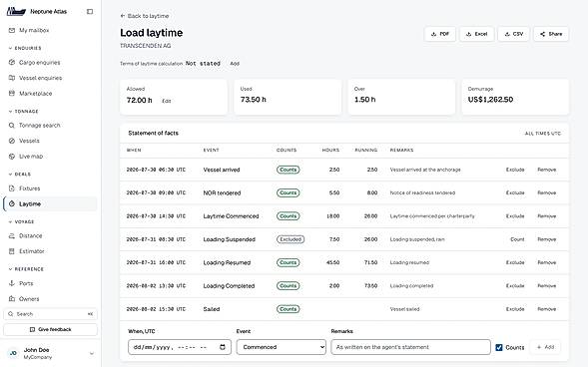588x367 pixels.
Task: Exclude the Loading Completed event
Action: pos(515,286)
